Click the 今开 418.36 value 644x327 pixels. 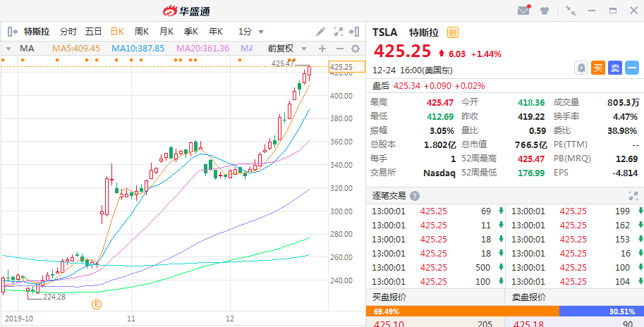(x=530, y=102)
